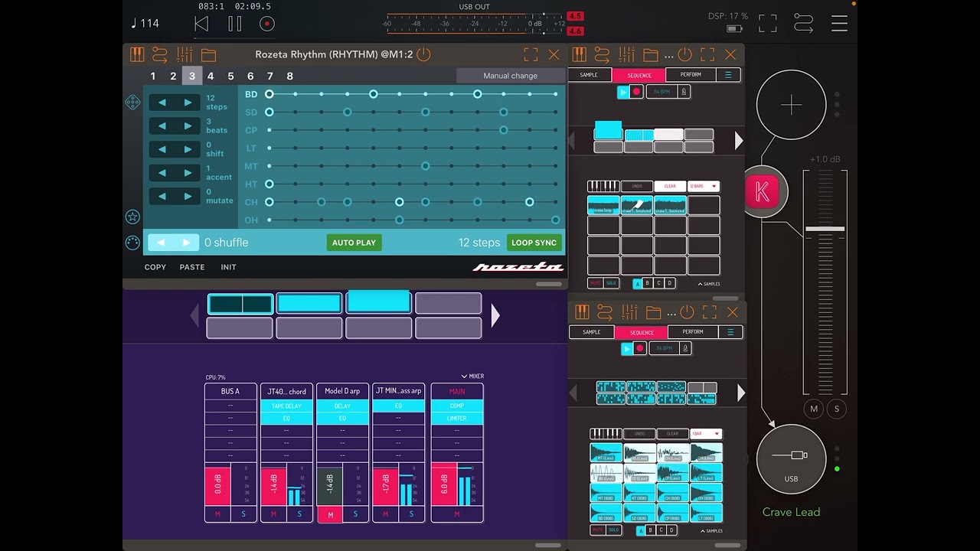Click the PASTE button in Rozeta

pyautogui.click(x=192, y=267)
